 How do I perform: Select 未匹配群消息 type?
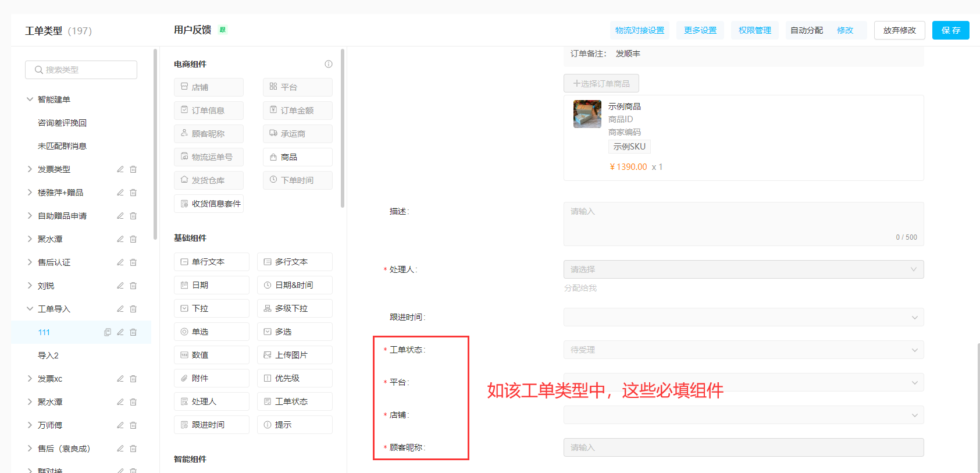tap(62, 146)
